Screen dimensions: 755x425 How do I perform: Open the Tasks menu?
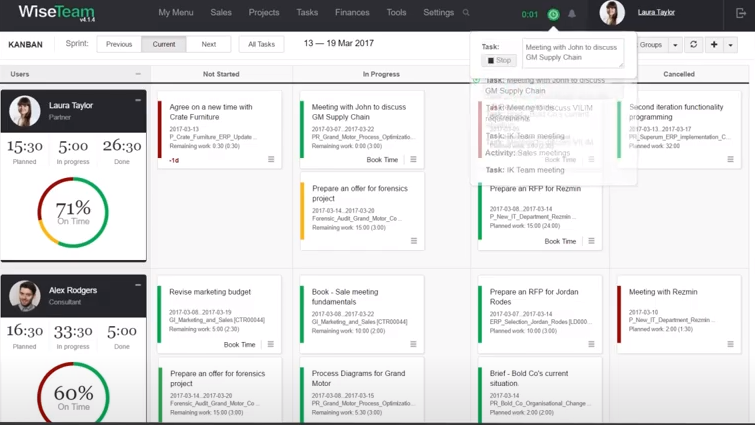tap(307, 13)
